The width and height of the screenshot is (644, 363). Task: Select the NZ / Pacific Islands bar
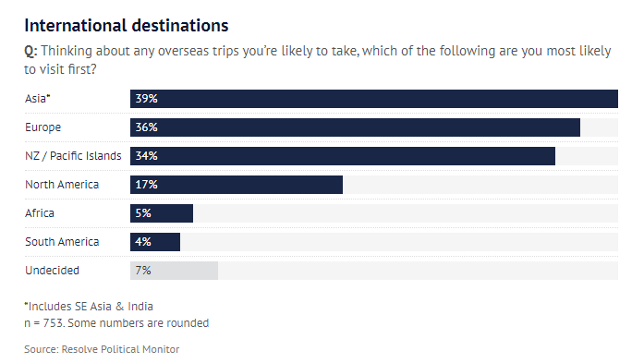click(343, 156)
